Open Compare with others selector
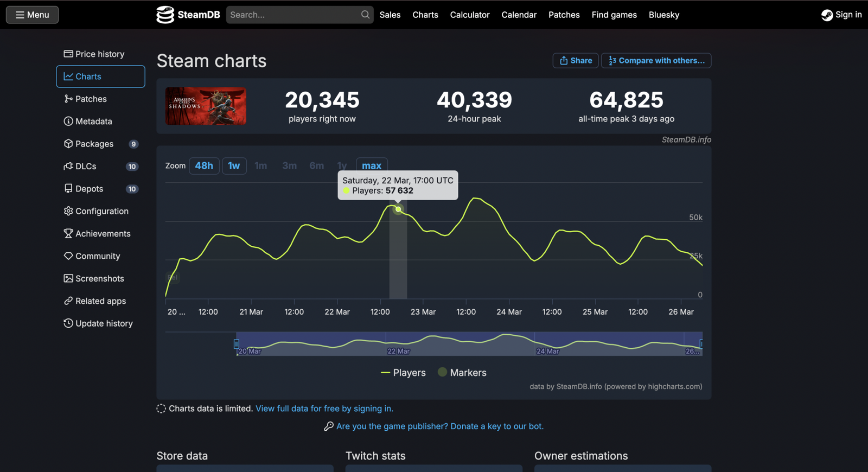 click(x=656, y=61)
